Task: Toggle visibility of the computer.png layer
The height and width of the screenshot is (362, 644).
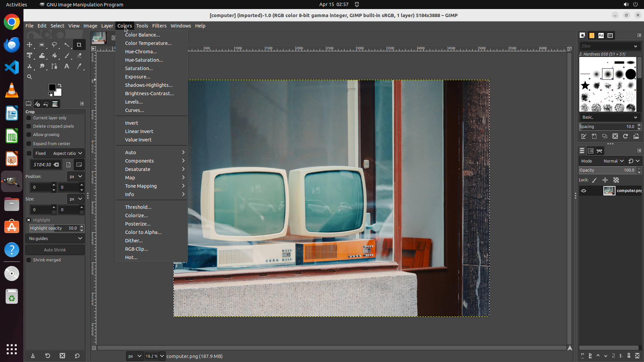Action: pos(584,191)
